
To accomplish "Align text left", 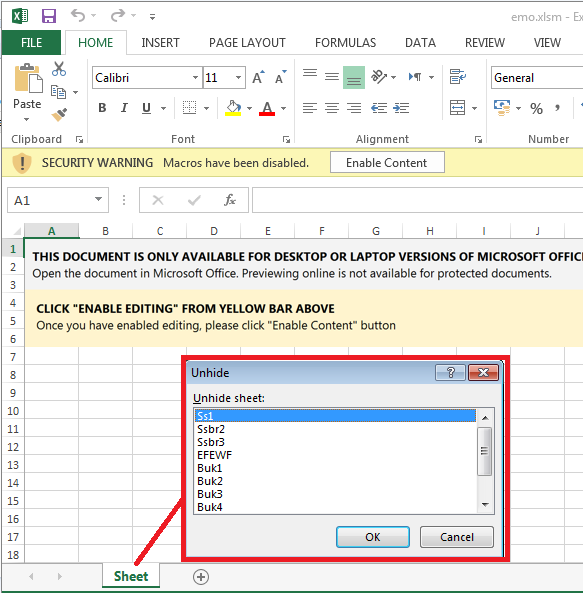I will coord(310,108).
